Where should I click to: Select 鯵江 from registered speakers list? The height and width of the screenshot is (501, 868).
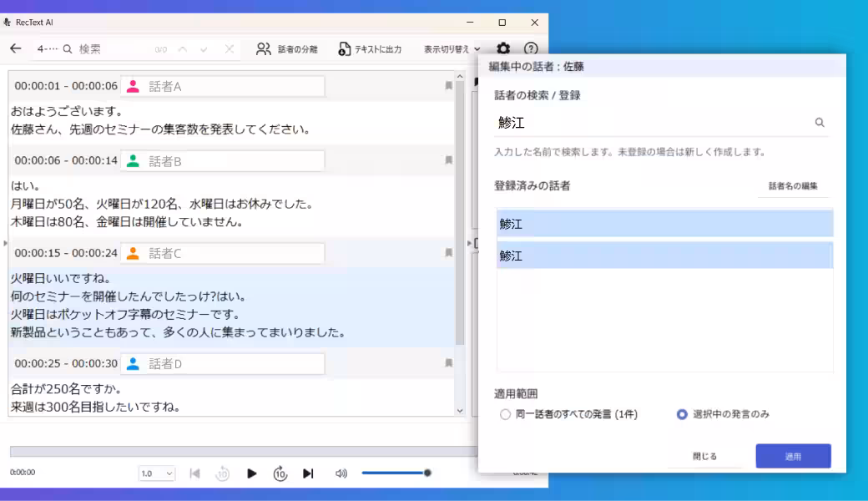(665, 224)
